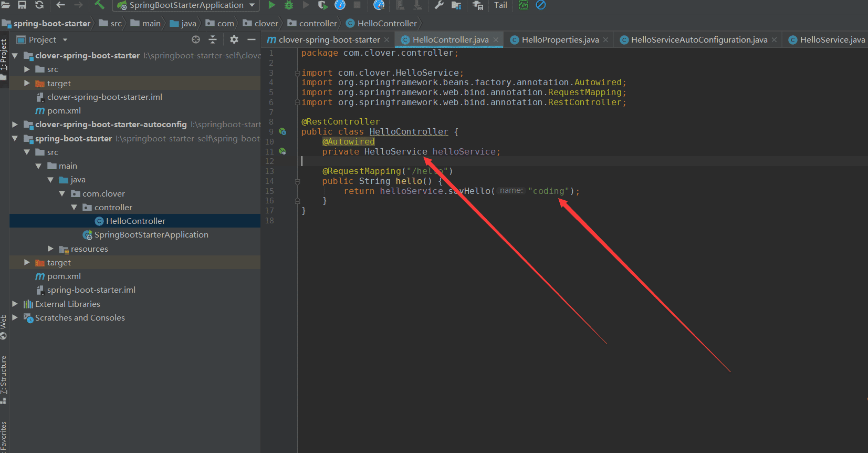Open the HelloServiceAutoConfiguration.java tab
This screenshot has width=868, height=453.
(698, 40)
